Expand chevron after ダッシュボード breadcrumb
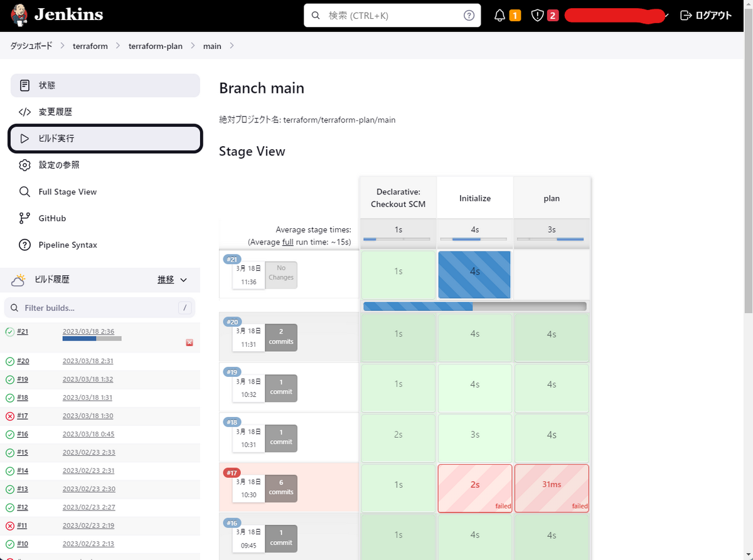Screen dimensions: 753x560 [63, 46]
